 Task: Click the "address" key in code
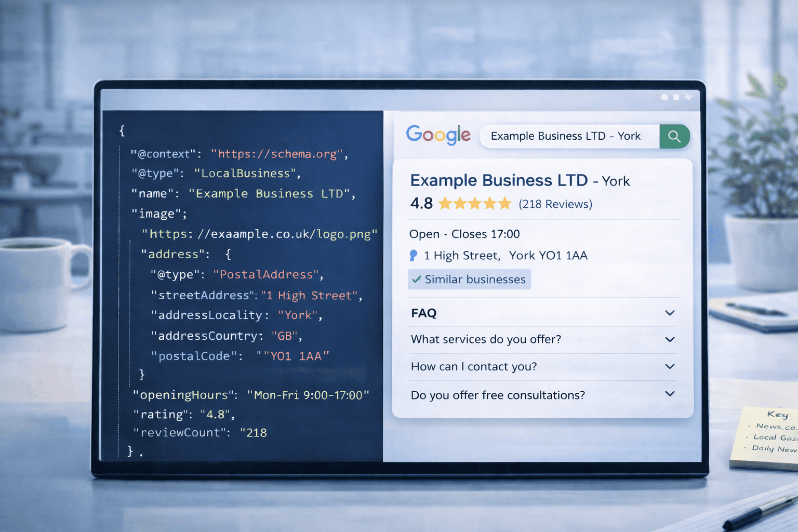point(174,255)
